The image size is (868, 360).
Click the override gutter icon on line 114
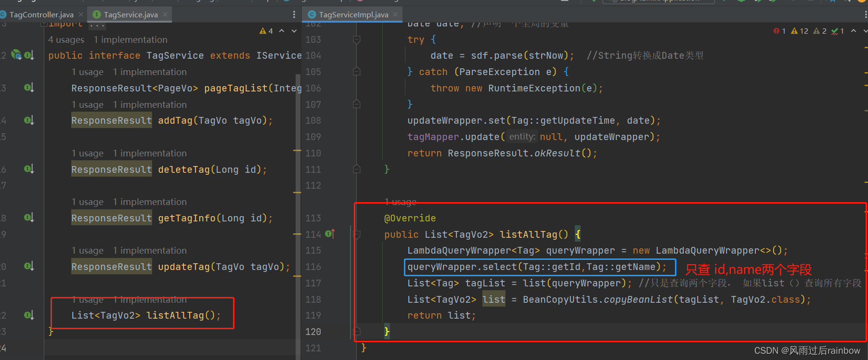pos(330,234)
